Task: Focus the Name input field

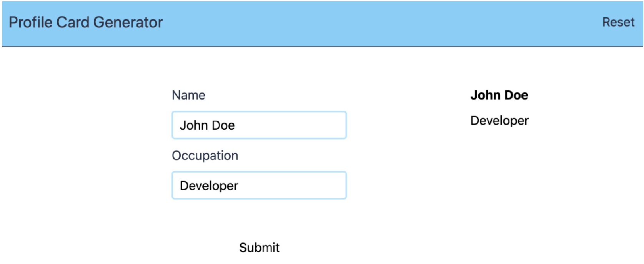Action: pos(259,125)
